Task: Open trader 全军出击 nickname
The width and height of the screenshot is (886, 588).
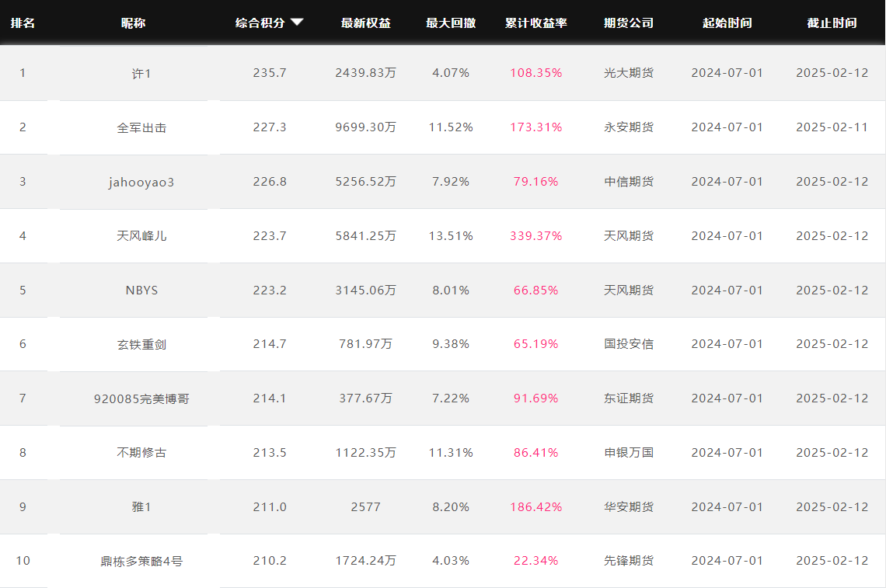Action: click(x=141, y=127)
